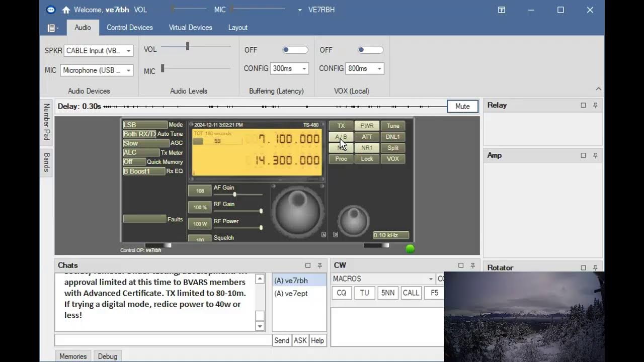
Task: Click the Home icon in title bar
Action: [x=66, y=10]
